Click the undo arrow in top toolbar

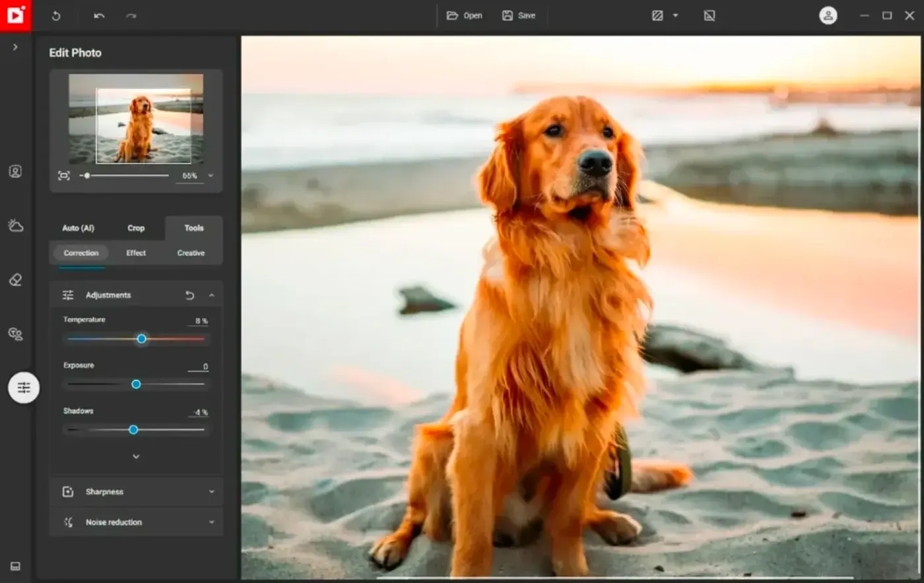(x=99, y=16)
